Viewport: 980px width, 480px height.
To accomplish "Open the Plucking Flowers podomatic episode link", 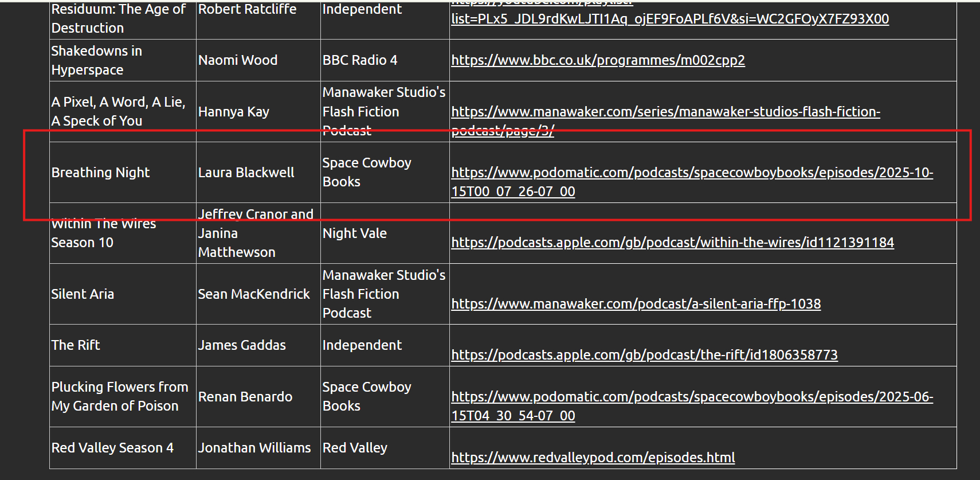I will click(692, 397).
